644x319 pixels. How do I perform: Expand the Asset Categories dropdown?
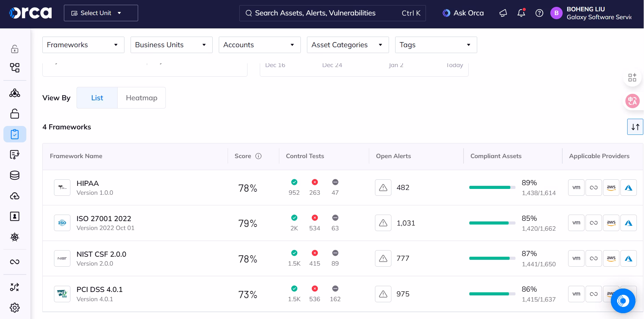(x=348, y=45)
